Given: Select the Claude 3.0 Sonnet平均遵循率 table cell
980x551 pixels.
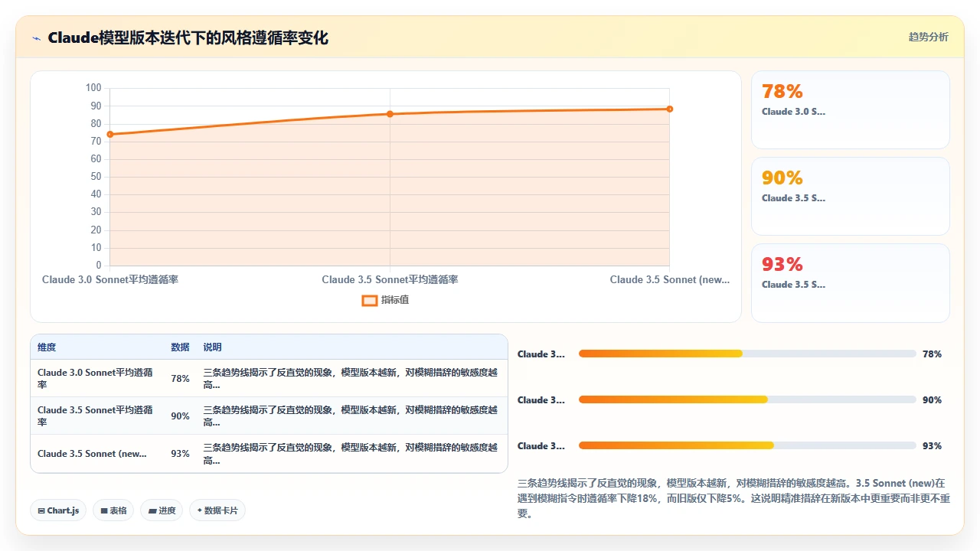Looking at the screenshot, I should (96, 378).
